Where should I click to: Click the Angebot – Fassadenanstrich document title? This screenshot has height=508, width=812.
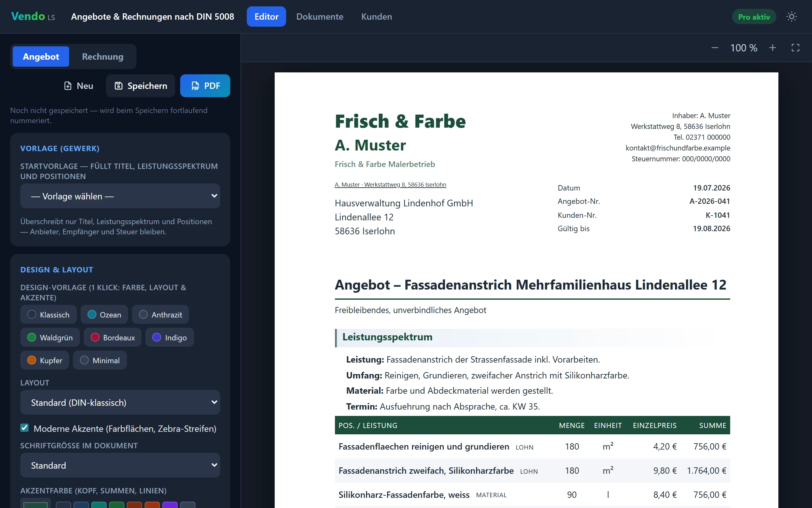[530, 284]
